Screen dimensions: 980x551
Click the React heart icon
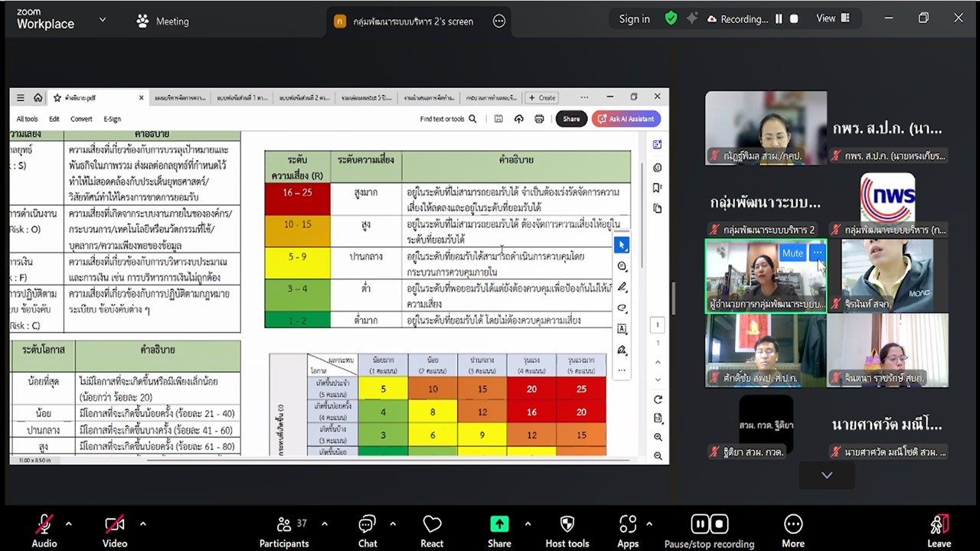432,525
